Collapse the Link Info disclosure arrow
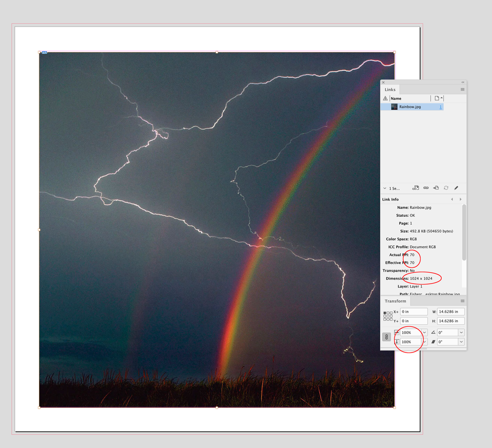This screenshot has height=448, width=492. (x=385, y=188)
